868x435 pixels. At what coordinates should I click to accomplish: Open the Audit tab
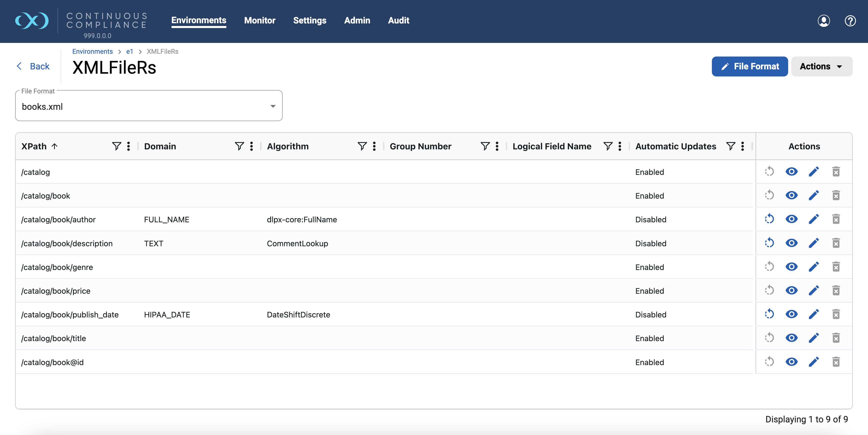[x=398, y=20]
